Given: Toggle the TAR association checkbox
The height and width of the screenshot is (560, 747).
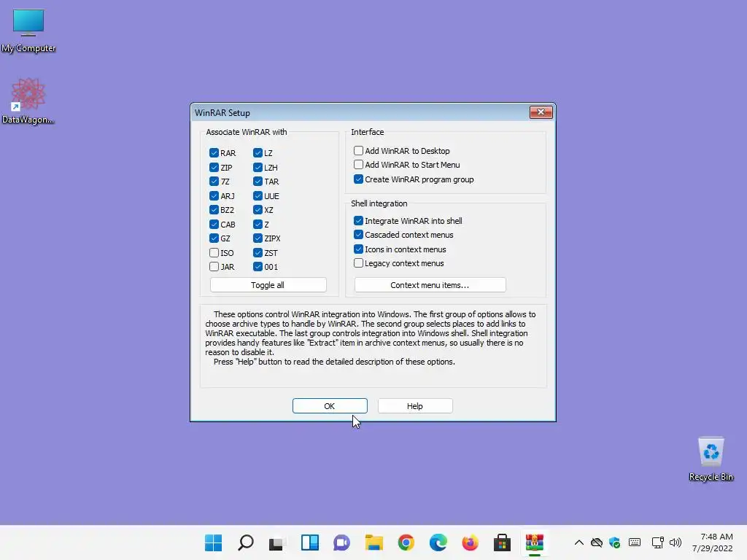Looking at the screenshot, I should click(x=258, y=182).
